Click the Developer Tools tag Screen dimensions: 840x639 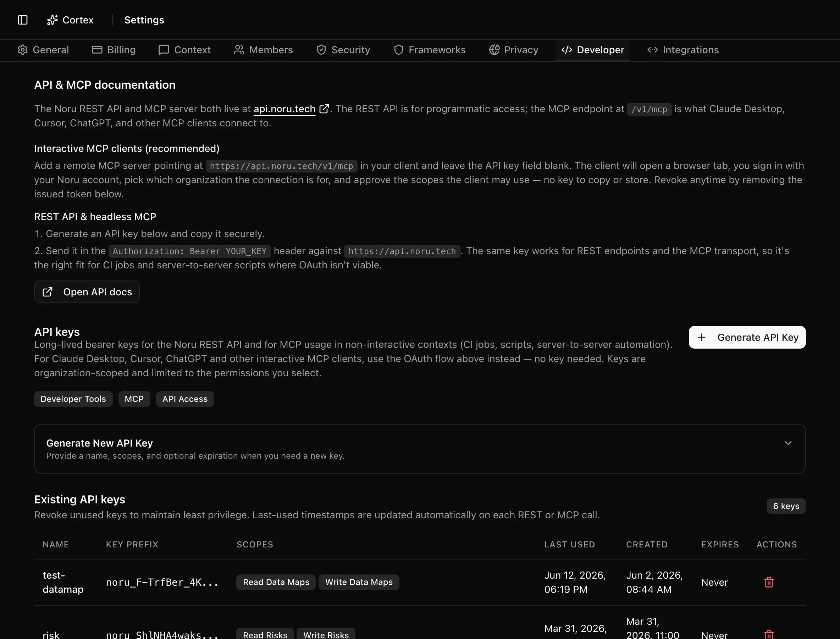coord(73,399)
